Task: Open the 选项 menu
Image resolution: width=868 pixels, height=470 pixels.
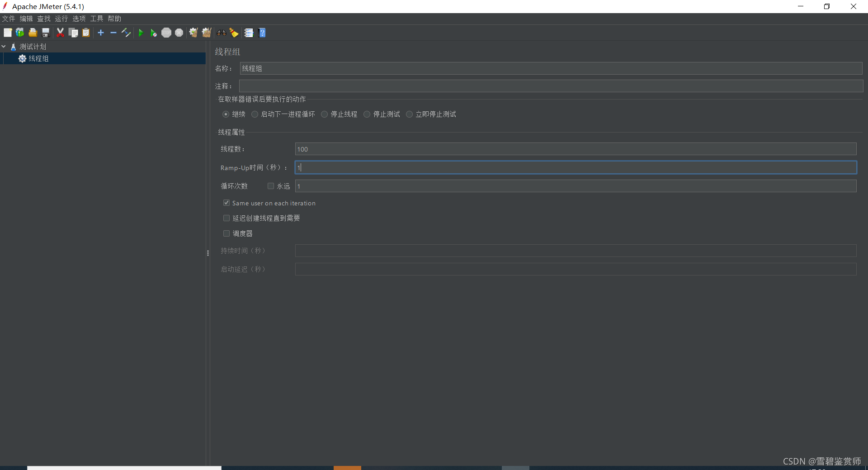Action: [79, 19]
